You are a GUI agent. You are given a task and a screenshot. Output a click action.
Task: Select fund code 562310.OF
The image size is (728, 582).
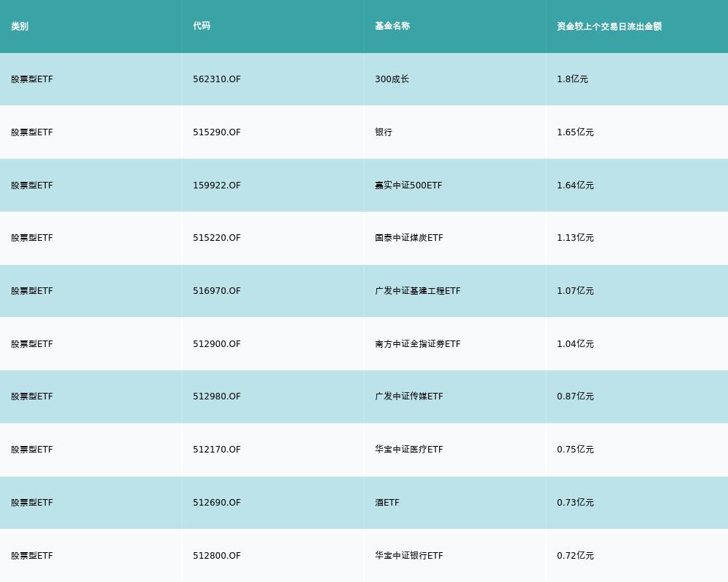(217, 79)
